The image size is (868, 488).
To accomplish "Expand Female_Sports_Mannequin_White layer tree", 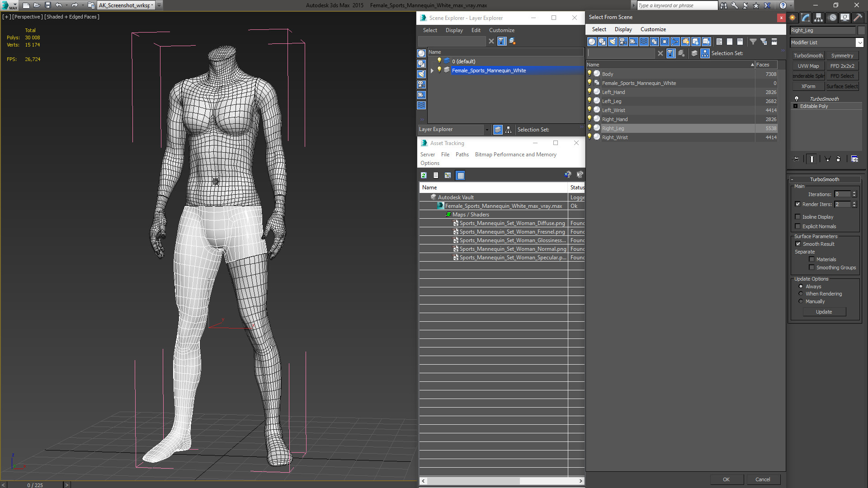I will [432, 70].
